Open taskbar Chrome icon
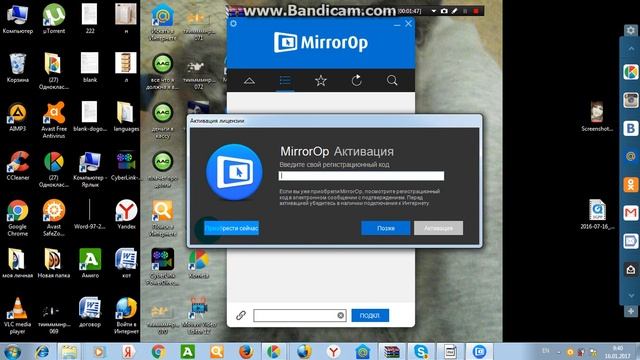 click(158, 351)
